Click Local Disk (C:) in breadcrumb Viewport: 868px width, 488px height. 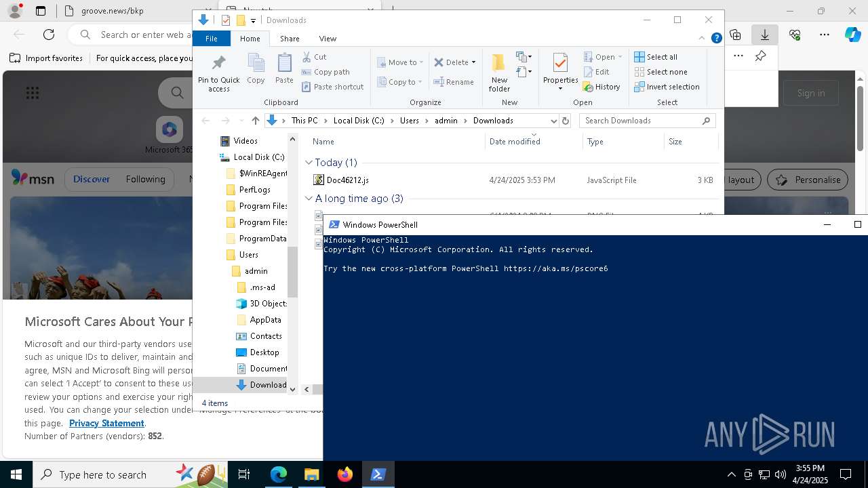tap(359, 121)
